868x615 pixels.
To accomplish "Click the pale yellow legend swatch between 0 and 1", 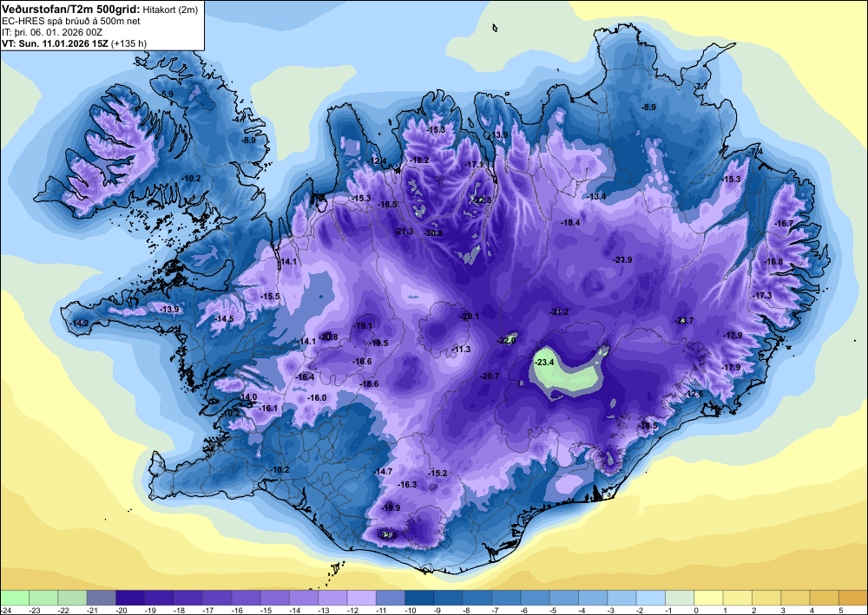I will [x=708, y=598].
